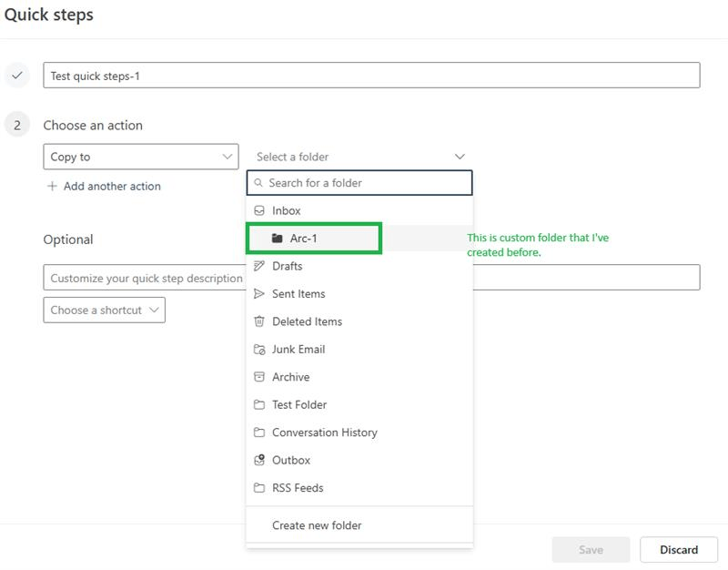Click the Save button
This screenshot has width=728, height=570.
591,549
